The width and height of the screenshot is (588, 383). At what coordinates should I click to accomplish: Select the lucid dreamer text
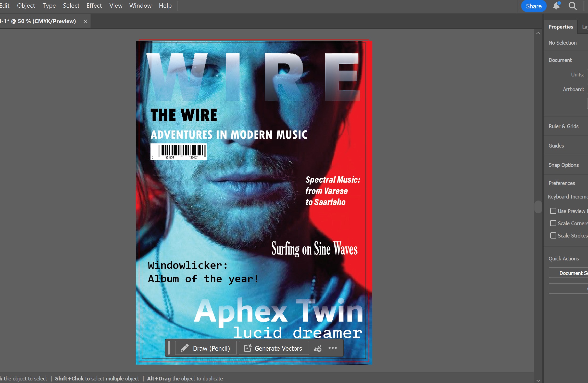click(x=297, y=333)
